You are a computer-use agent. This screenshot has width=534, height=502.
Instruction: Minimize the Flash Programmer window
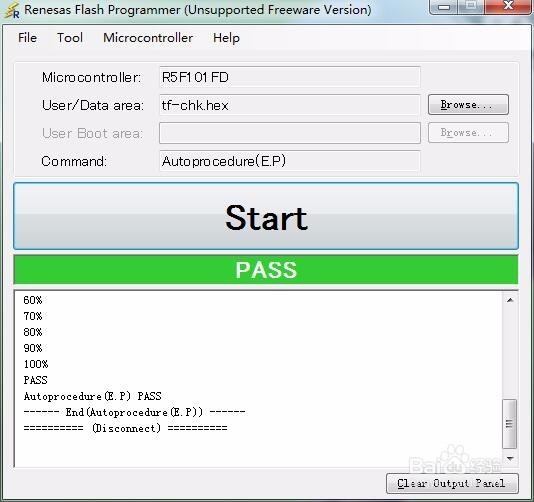pos(444,7)
